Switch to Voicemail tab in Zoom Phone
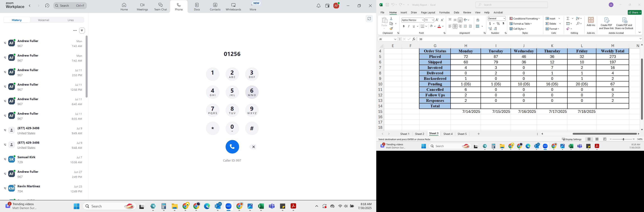644x212 pixels. point(44,20)
